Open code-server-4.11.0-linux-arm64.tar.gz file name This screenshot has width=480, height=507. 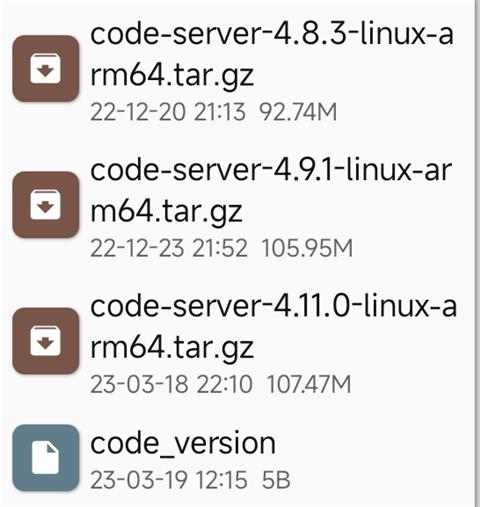click(x=273, y=327)
